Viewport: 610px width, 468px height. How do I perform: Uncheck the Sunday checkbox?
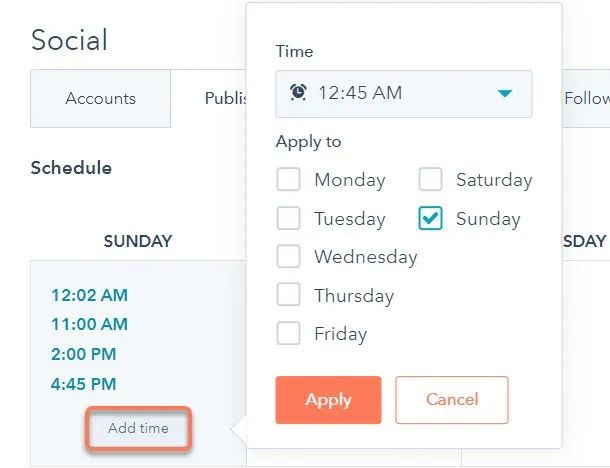[430, 218]
